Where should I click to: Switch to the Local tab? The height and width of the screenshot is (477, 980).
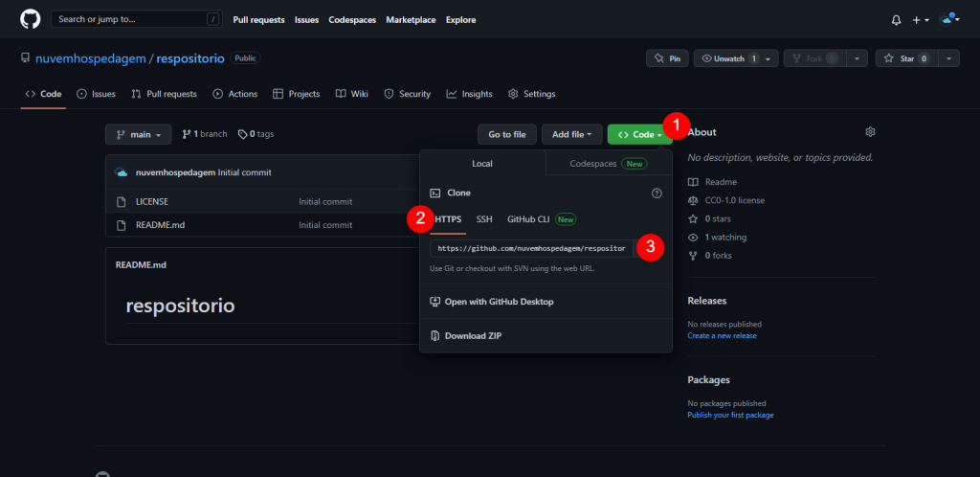click(482, 163)
